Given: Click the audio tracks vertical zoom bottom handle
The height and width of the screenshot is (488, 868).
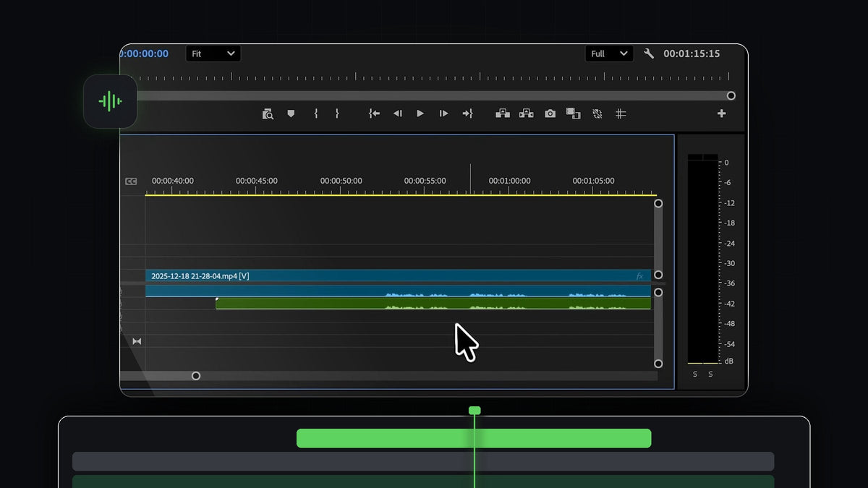Looking at the screenshot, I should tap(658, 364).
